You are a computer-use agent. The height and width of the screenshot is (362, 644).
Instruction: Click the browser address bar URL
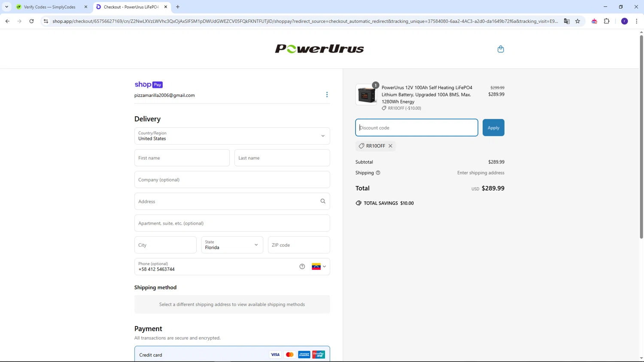305,21
